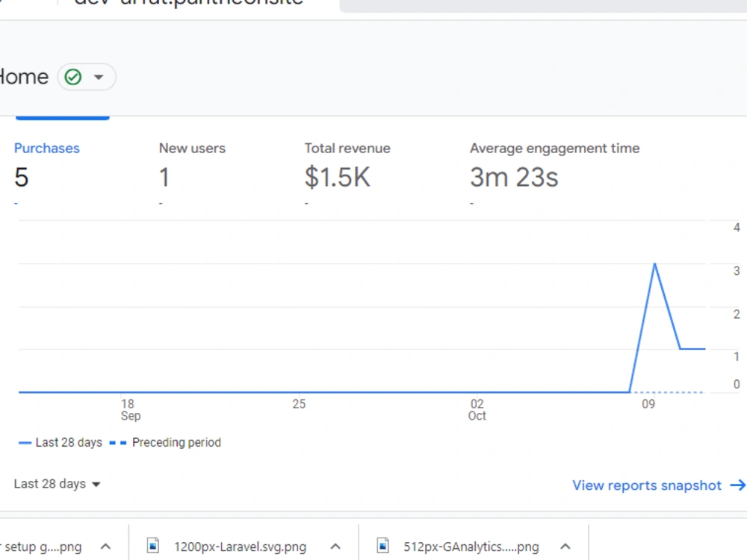Screen dimensions: 747x560
Task: Click the dashed-line legend icon for Preceding period
Action: (x=120, y=442)
